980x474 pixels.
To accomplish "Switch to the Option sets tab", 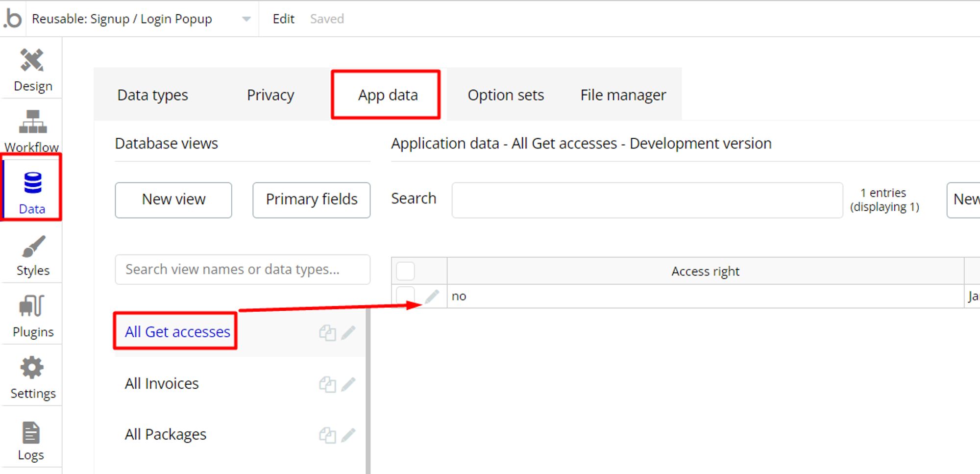I will pos(506,95).
